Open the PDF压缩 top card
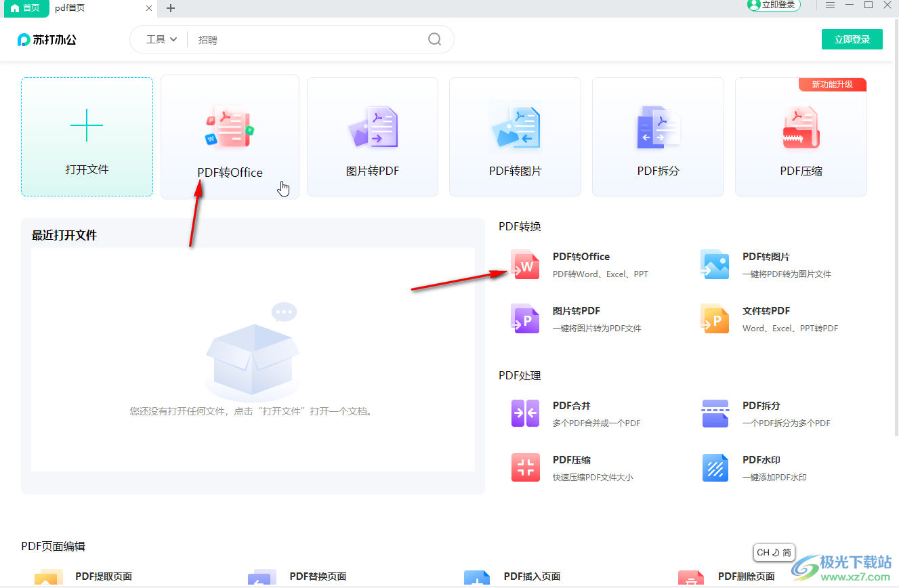 tap(801, 137)
